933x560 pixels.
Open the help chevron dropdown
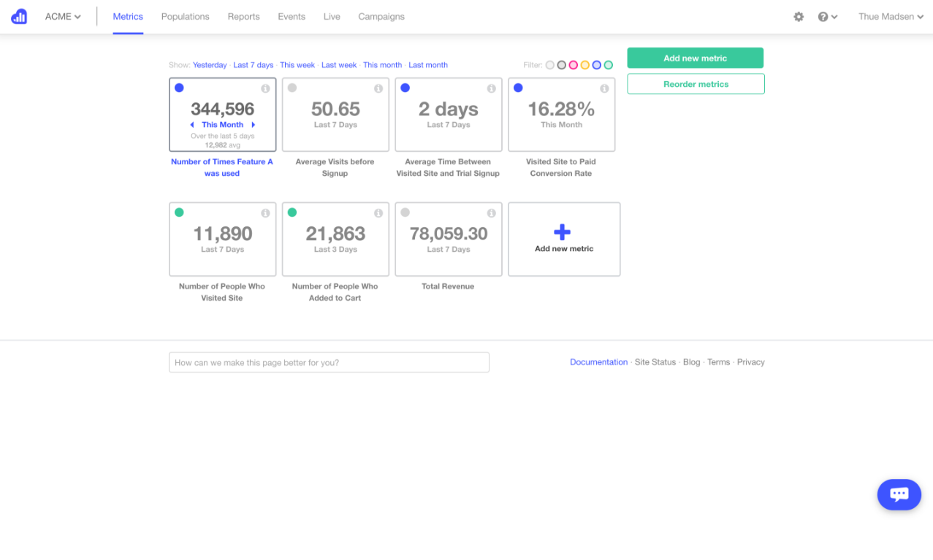(833, 16)
